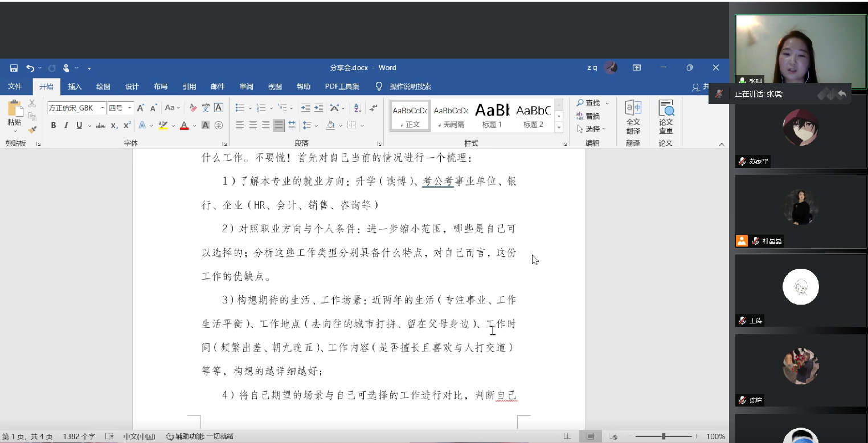Adjust the zoom slider handle
Viewport: 868px width, 443px height.
pos(664,436)
